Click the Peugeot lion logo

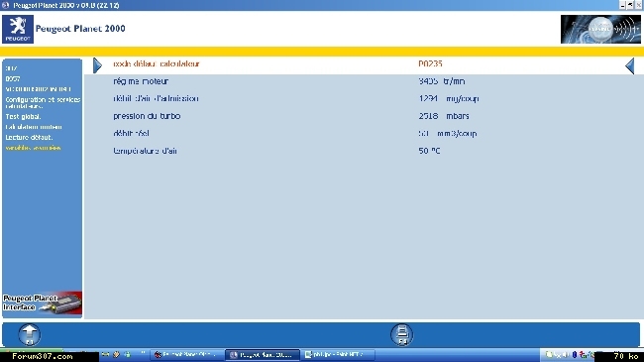[18, 29]
